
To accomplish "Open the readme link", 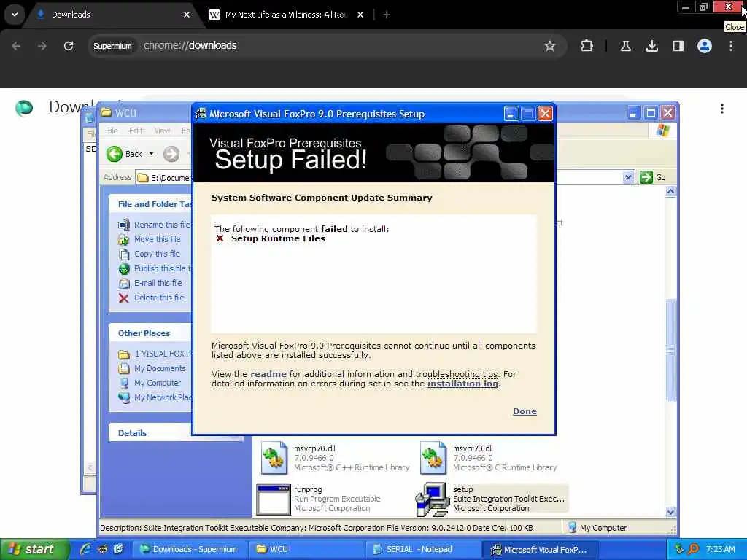I will pos(268,374).
